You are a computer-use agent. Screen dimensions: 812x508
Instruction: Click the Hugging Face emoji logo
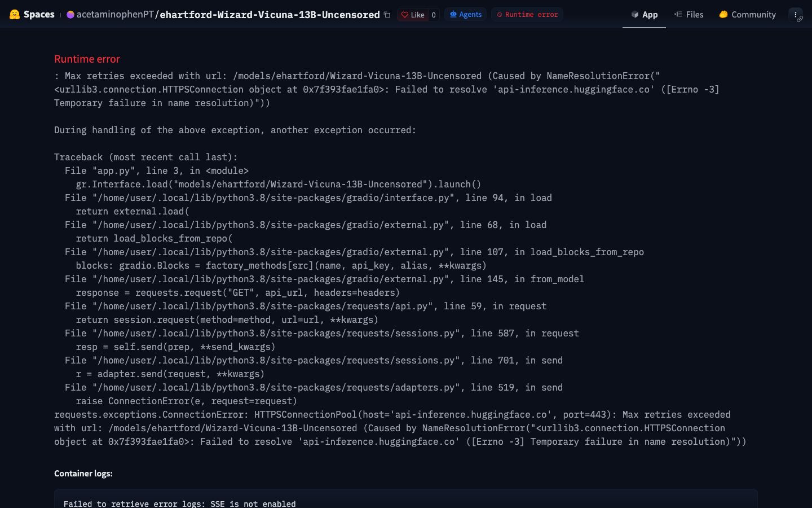(15, 15)
